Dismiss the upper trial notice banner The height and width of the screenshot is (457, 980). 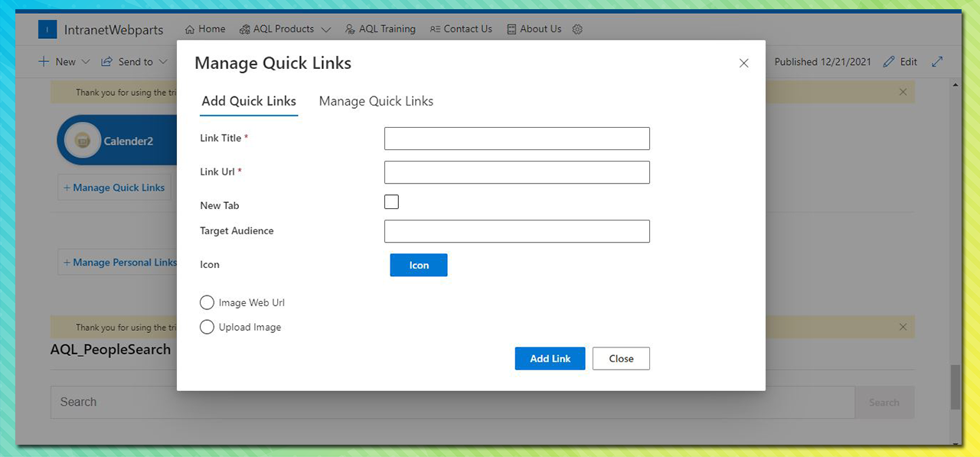pyautogui.click(x=903, y=92)
